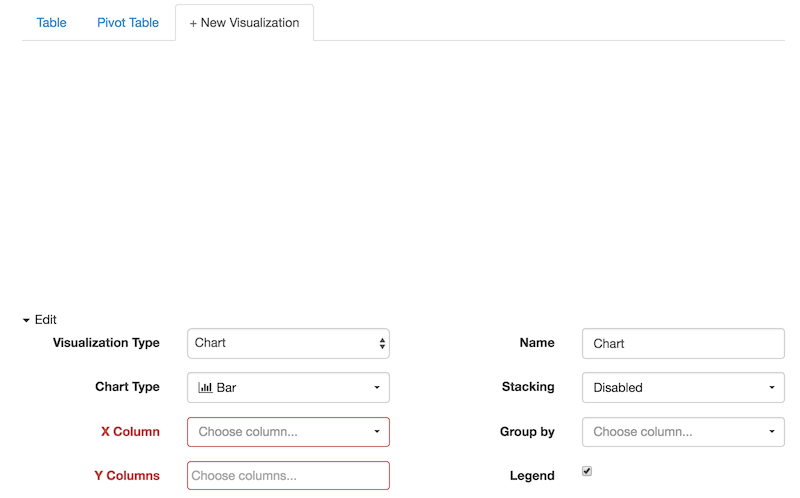Image resolution: width=800 pixels, height=498 pixels.
Task: Click the bar chart icon in Chart Type
Action: coord(205,388)
